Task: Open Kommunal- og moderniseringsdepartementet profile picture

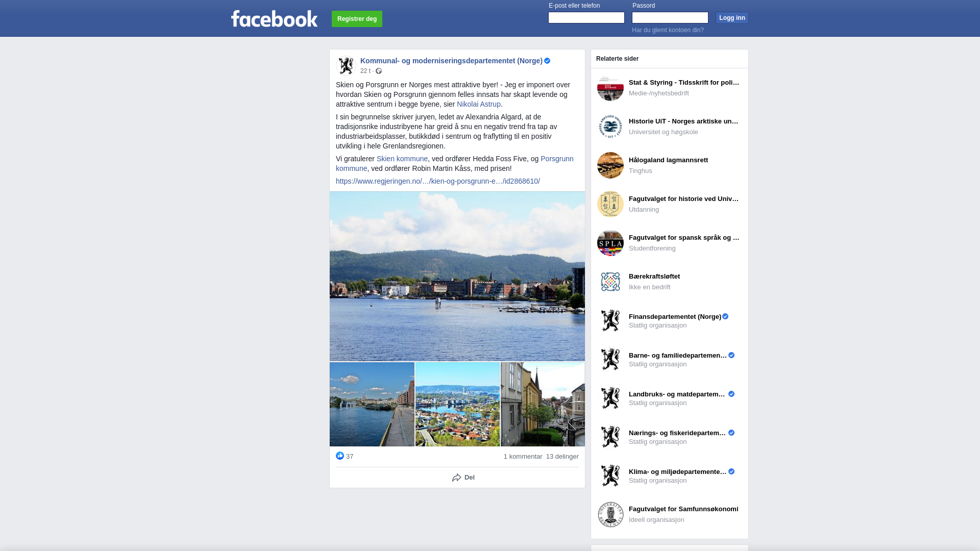Action: [x=346, y=66]
